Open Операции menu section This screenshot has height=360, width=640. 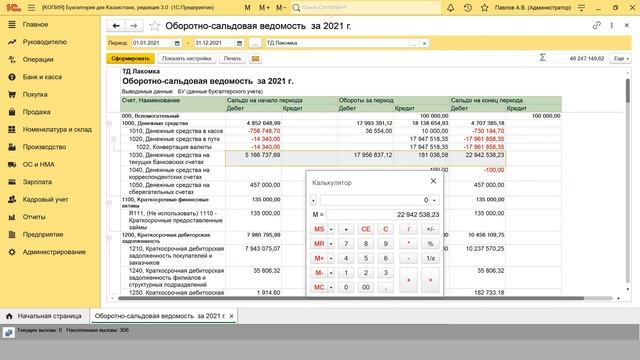[x=38, y=60]
